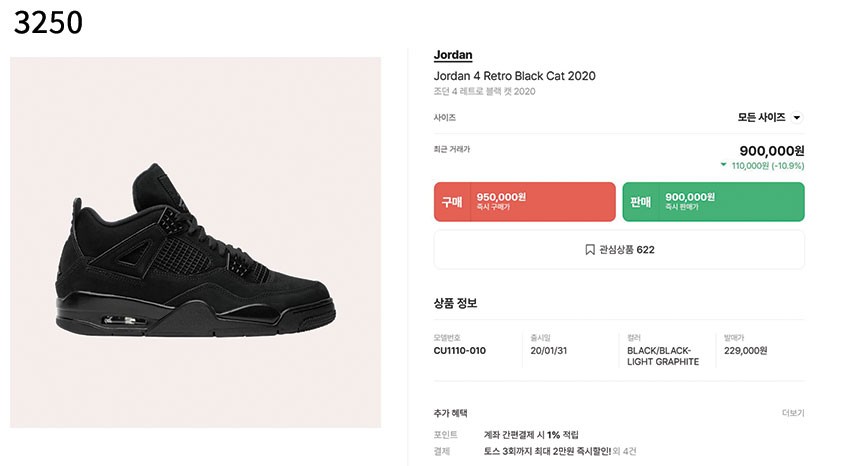Click the 900,000원 instant sell price
The image size is (860, 466).
[689, 197]
